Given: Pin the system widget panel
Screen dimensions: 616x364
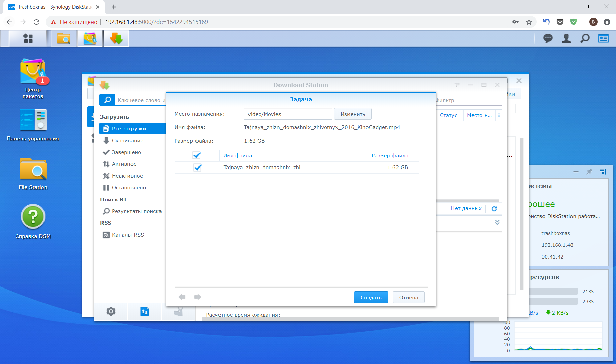Looking at the screenshot, I should (589, 172).
